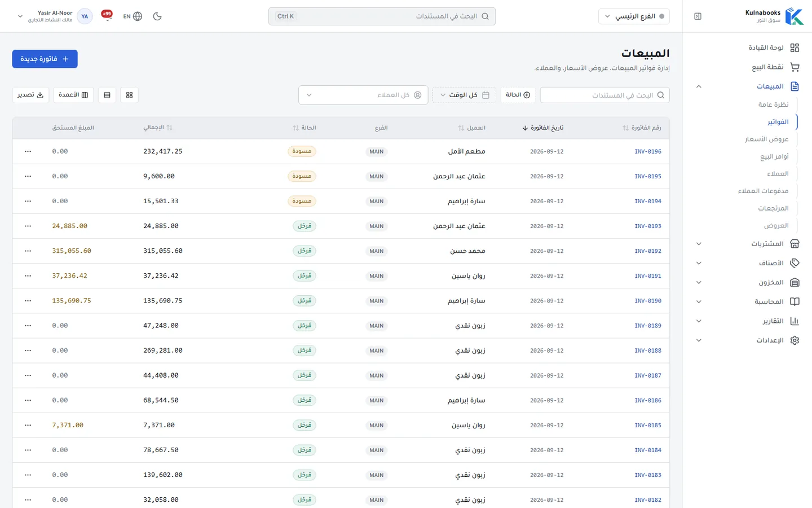Switch to list view icon
Screen dimensions: 812x508
(x=107, y=95)
